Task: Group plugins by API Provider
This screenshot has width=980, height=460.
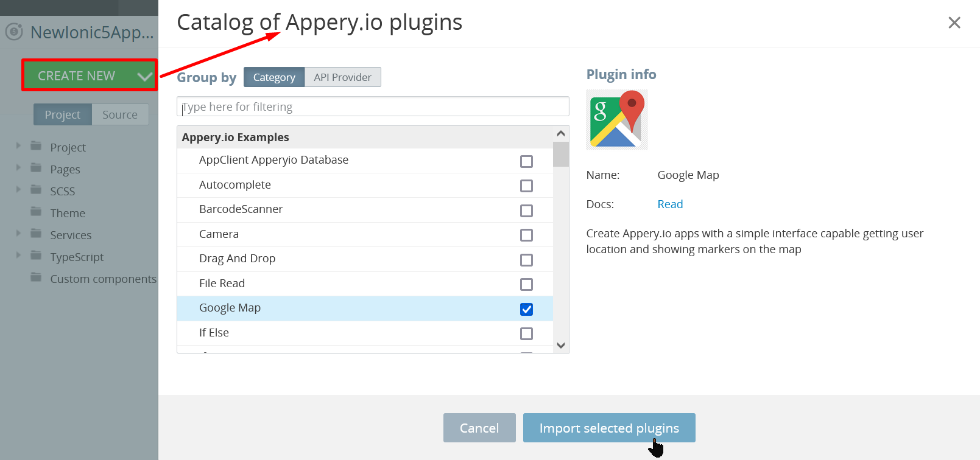Action: pos(343,77)
